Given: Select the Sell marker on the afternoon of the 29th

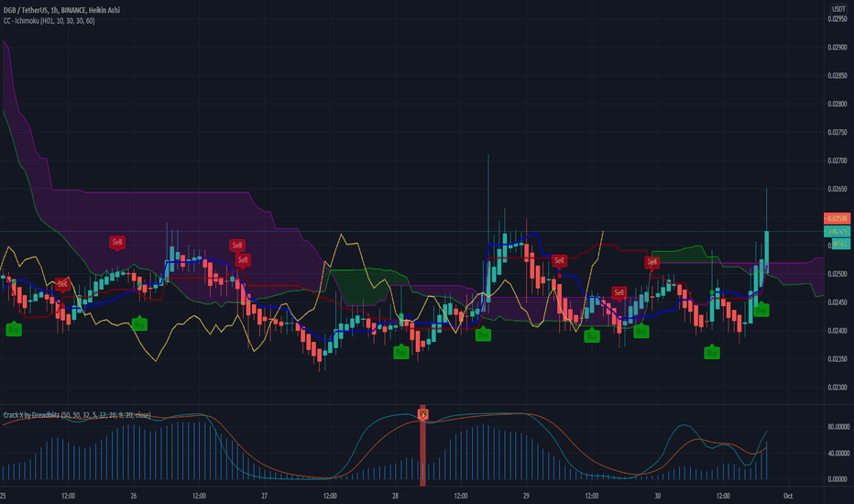Looking at the screenshot, I should tap(619, 293).
